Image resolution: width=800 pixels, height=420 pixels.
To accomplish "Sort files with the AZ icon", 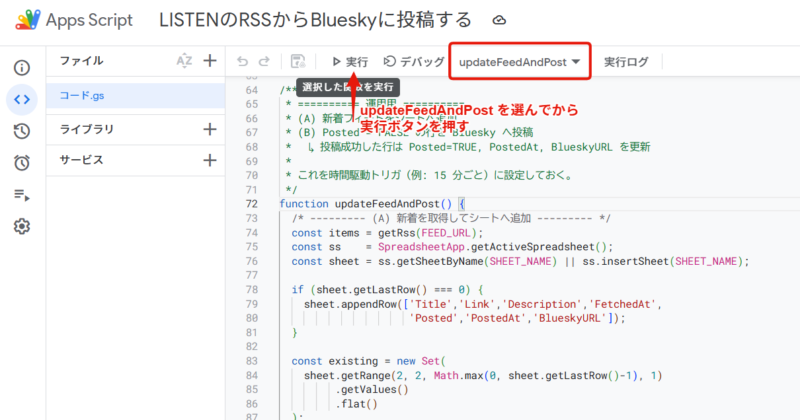I will (184, 61).
